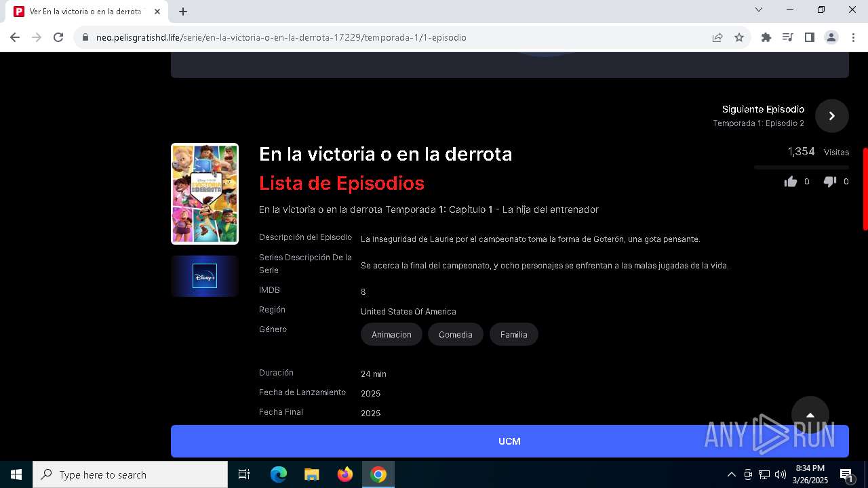Select the Familia genre tag

[514, 334]
